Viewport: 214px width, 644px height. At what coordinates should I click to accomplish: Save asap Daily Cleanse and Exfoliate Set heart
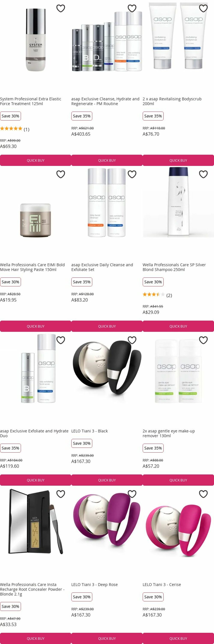132,174
